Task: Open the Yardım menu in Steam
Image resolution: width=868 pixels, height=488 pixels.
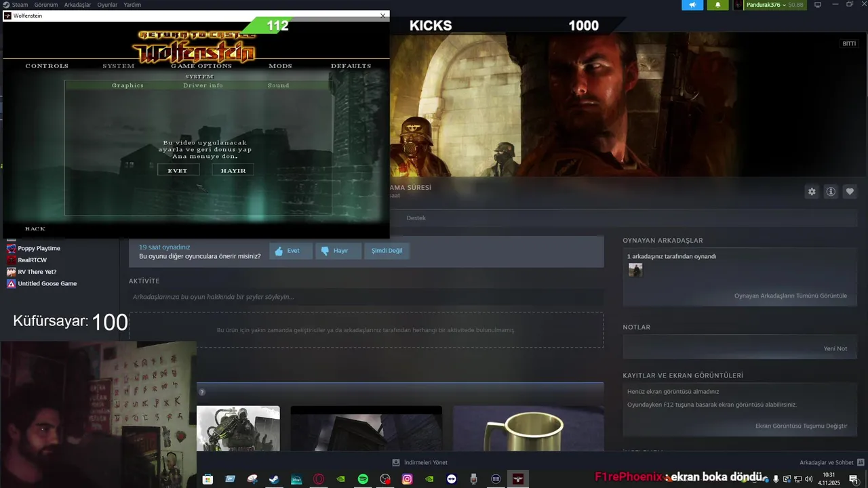Action: (x=132, y=5)
